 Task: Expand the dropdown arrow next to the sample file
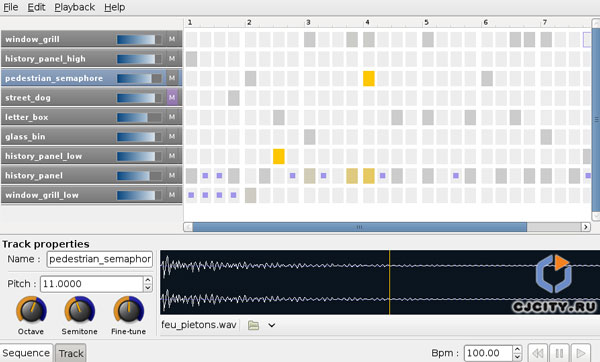click(272, 325)
